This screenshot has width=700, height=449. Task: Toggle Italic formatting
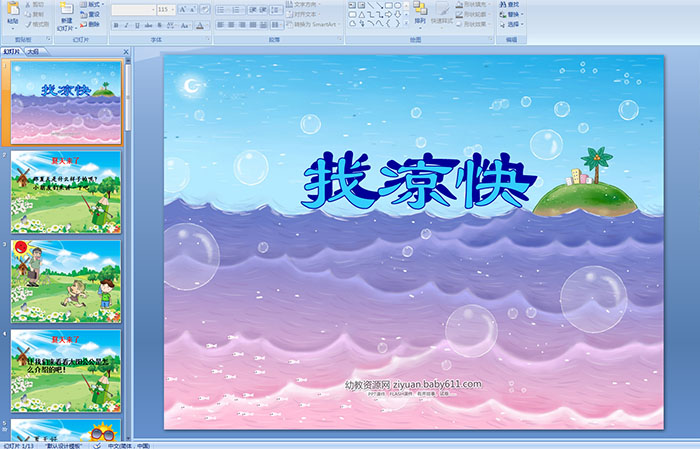(126, 25)
